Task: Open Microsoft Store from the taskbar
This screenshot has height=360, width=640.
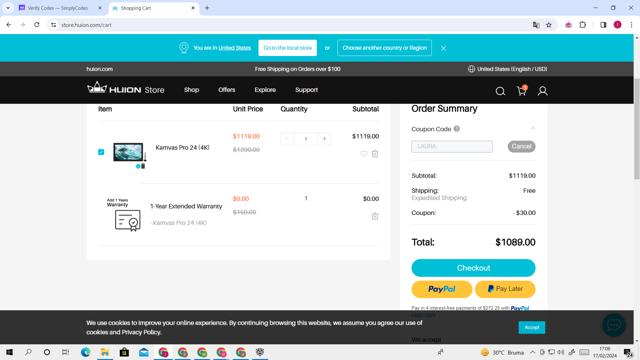Action: (x=124, y=352)
